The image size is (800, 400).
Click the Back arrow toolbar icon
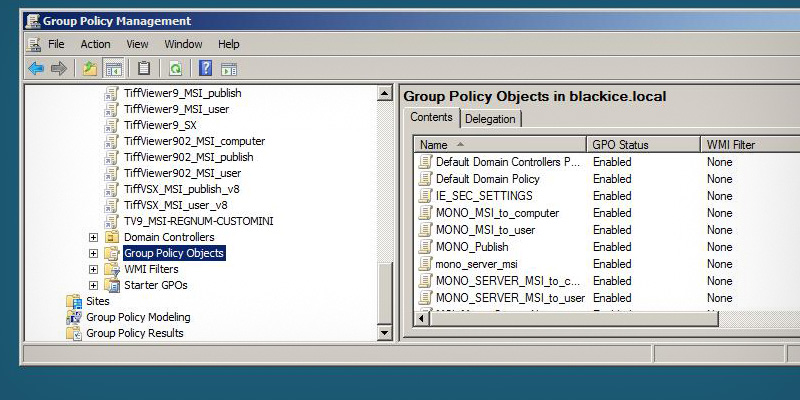tap(36, 68)
